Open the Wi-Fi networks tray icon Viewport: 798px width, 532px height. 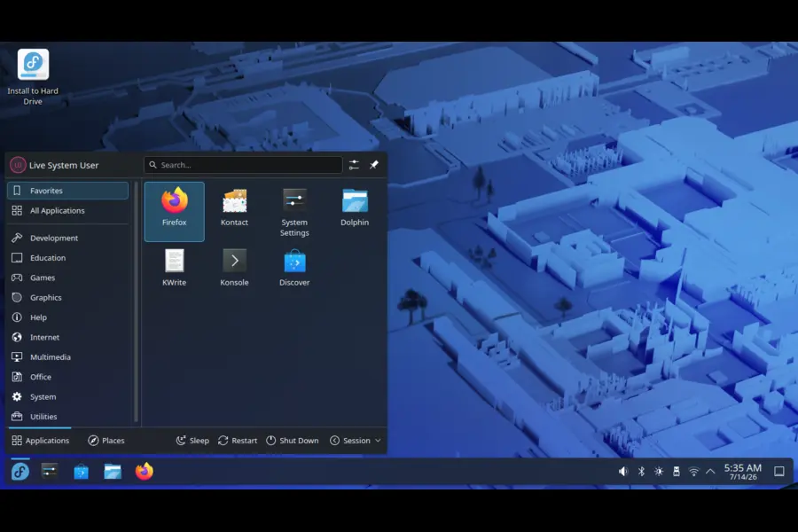(693, 472)
